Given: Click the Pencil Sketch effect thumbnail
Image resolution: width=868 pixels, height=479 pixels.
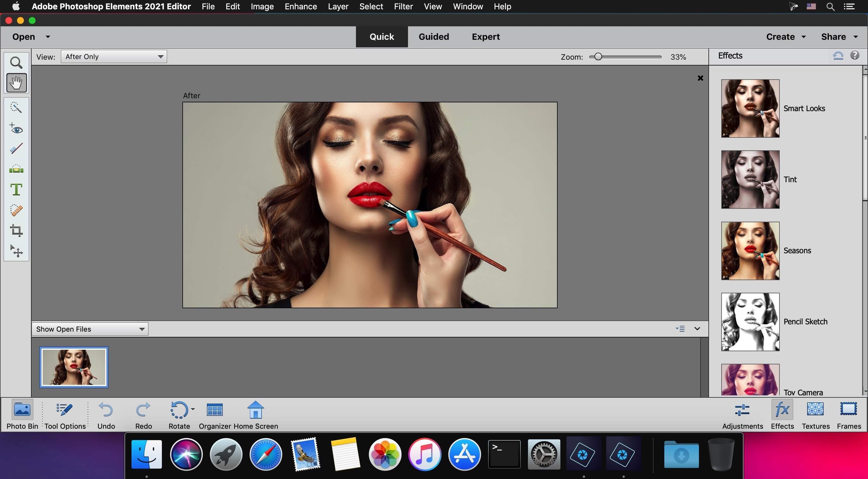Looking at the screenshot, I should click(x=750, y=321).
